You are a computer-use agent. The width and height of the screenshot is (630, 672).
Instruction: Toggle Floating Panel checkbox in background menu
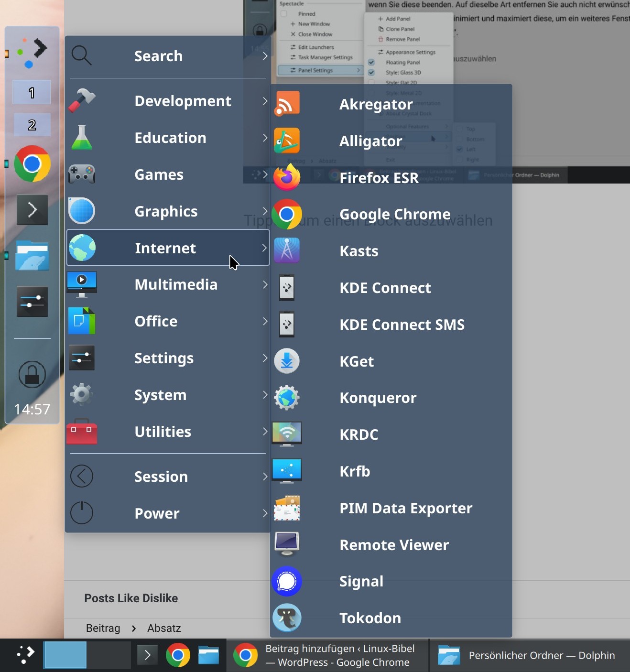(371, 62)
